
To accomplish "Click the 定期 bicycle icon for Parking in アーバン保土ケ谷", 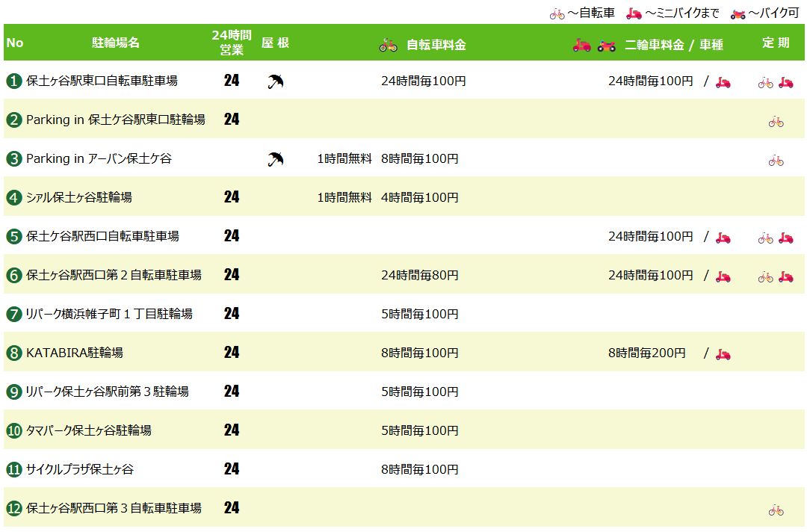I will pyautogui.click(x=776, y=161).
